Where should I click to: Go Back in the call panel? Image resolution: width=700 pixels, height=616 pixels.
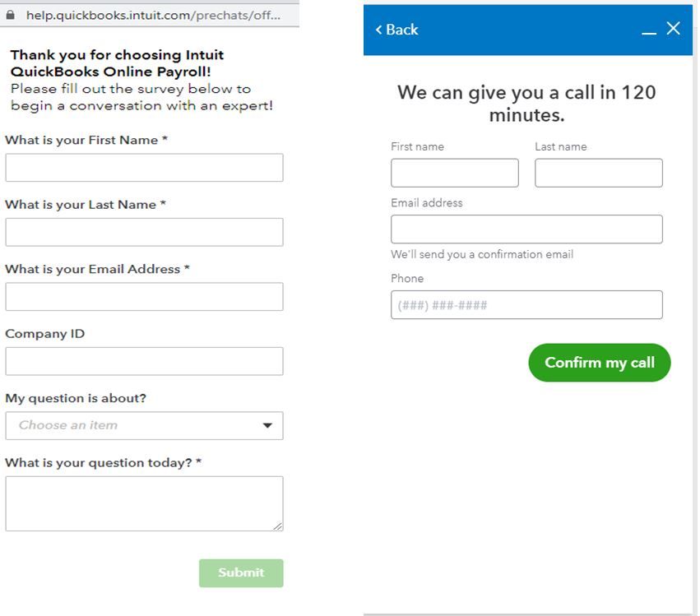[396, 30]
